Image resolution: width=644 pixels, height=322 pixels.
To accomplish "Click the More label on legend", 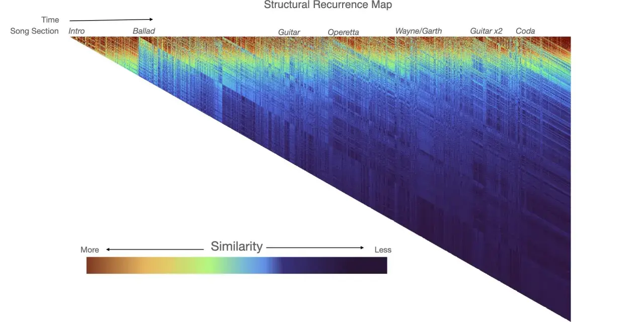I will click(90, 250).
